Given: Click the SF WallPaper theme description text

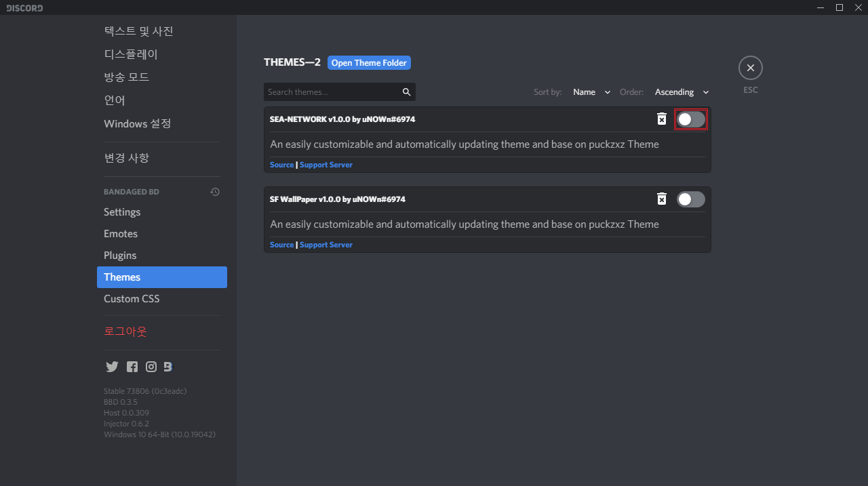Looking at the screenshot, I should (465, 224).
